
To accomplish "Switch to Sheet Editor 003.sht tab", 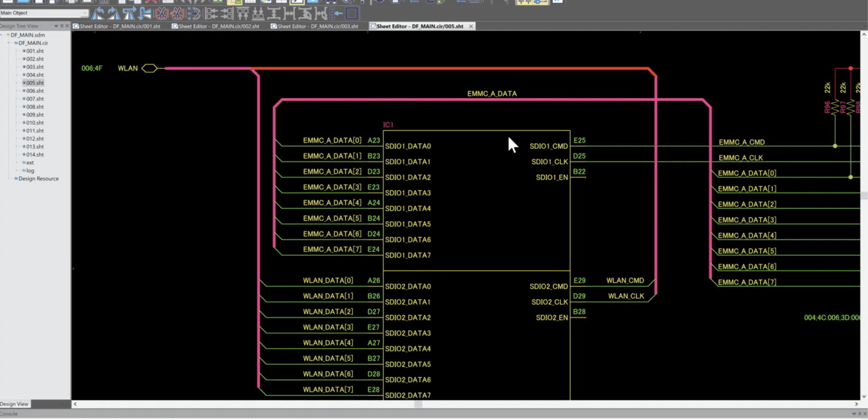I will [314, 26].
